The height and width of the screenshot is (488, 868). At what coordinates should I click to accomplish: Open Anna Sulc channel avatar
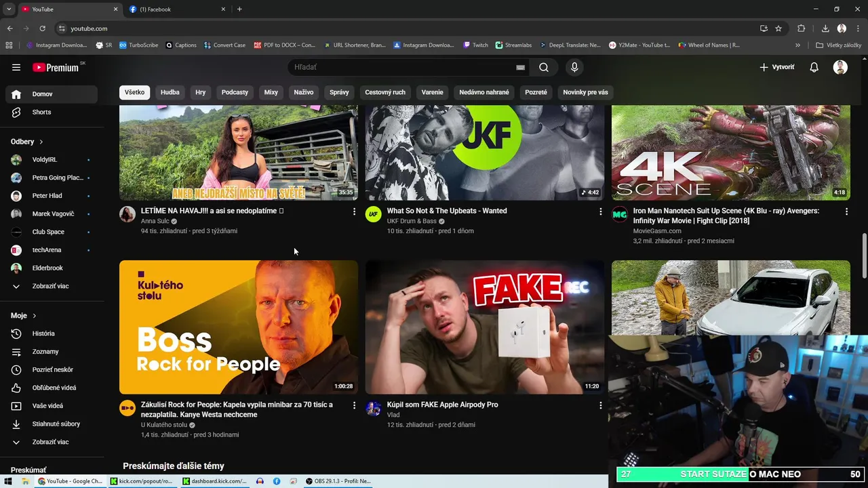127,215
